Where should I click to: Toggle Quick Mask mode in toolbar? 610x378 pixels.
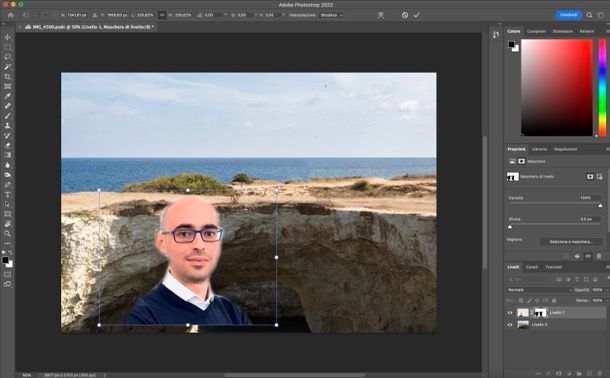click(x=7, y=275)
